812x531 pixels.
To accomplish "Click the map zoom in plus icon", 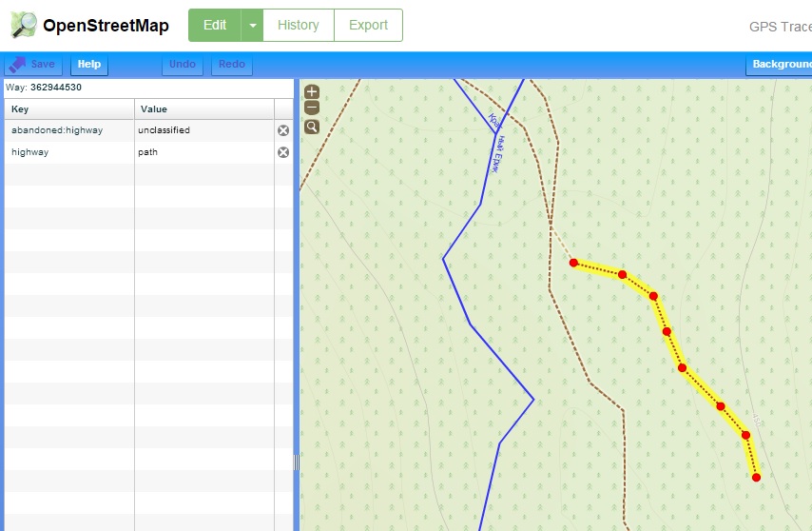I will tap(311, 92).
